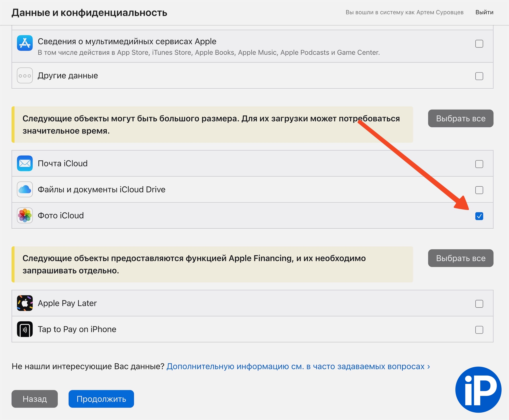Check the Apple media services checkbox
The image size is (509, 420).
tap(479, 44)
